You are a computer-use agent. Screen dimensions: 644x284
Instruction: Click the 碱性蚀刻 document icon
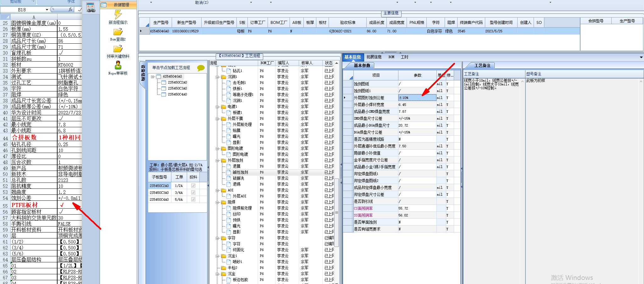pyautogui.click(x=229, y=172)
